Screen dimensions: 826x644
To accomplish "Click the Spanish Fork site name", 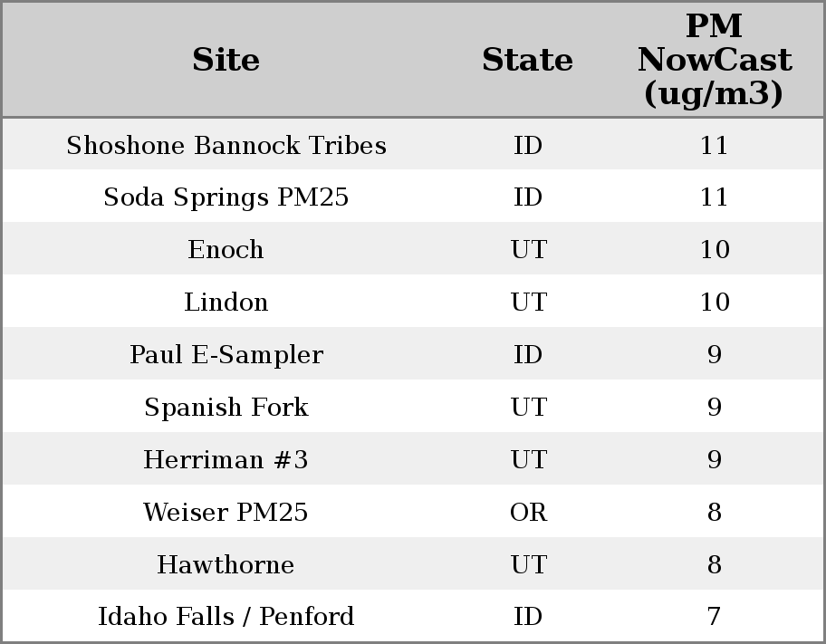I will [x=226, y=408].
